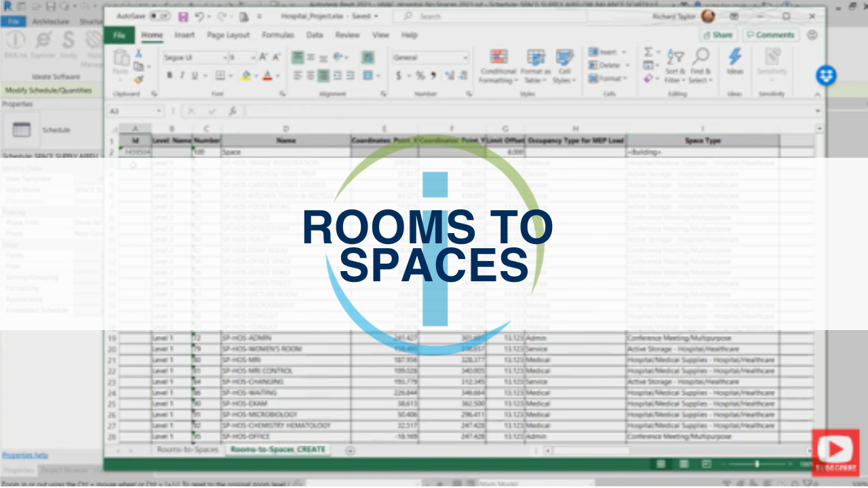Click the Comments button
The width and height of the screenshot is (868, 488).
click(x=770, y=35)
